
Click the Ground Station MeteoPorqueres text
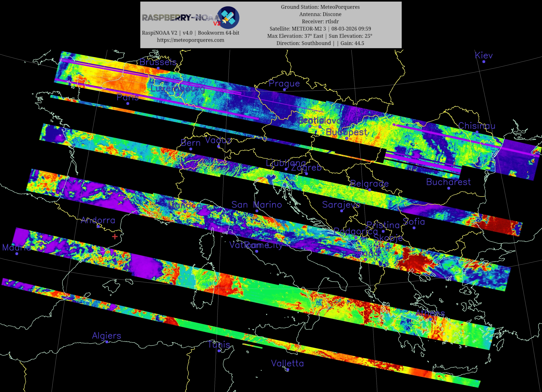[320, 7]
